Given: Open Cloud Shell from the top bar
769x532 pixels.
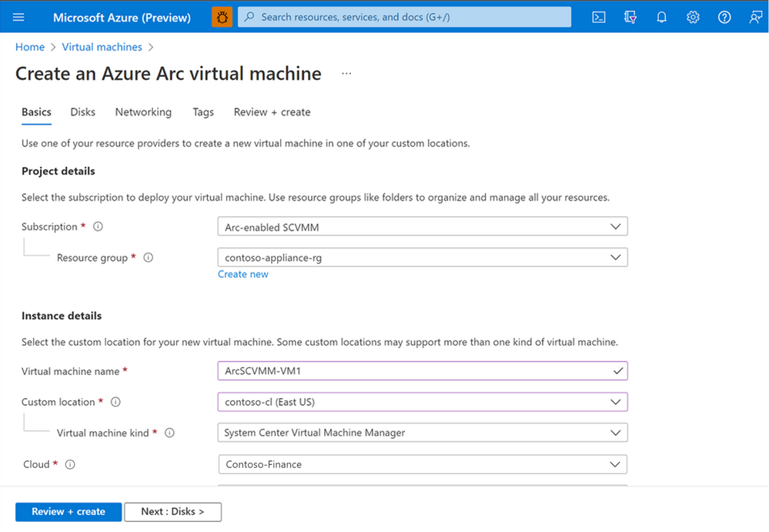Looking at the screenshot, I should 598,17.
